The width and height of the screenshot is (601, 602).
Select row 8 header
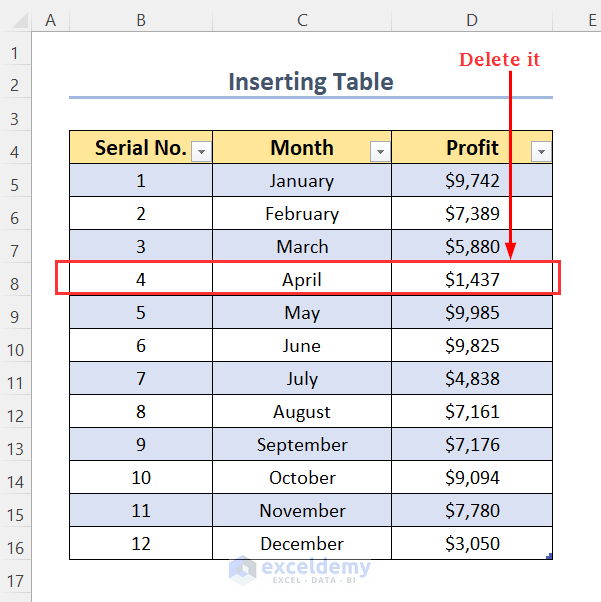tap(15, 283)
